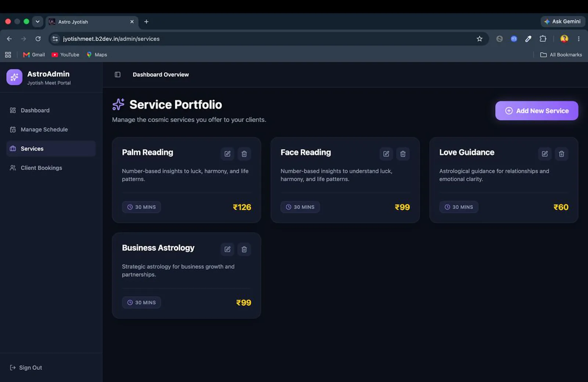Select the Astro Jyotish browser tab
The image size is (588, 382).
[x=92, y=22]
